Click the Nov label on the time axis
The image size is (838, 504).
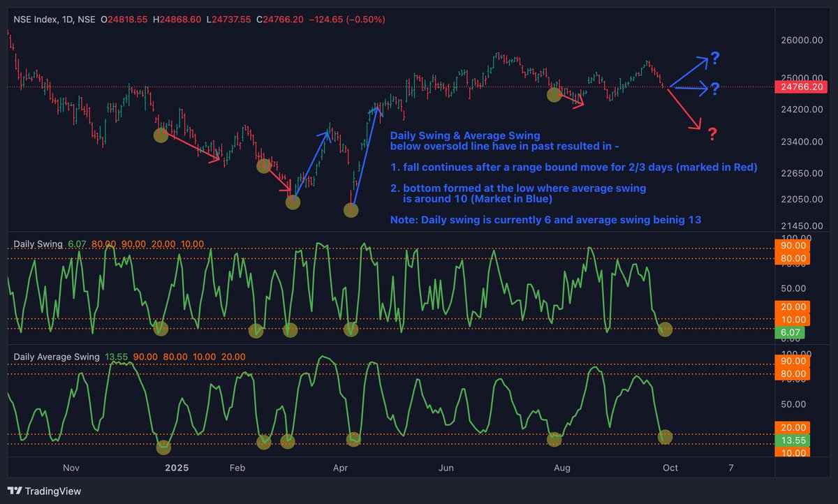71,468
